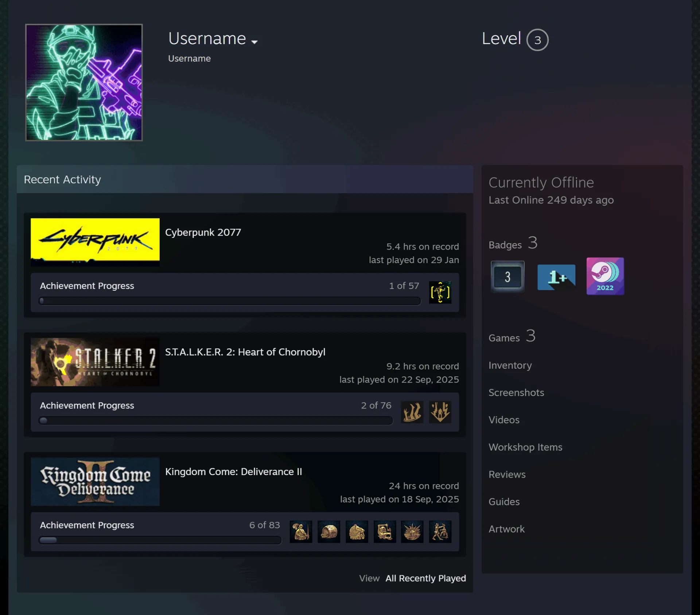The height and width of the screenshot is (615, 700).
Task: Open S.T.A.L.K.E.R. 2 game banner
Action: (95, 362)
